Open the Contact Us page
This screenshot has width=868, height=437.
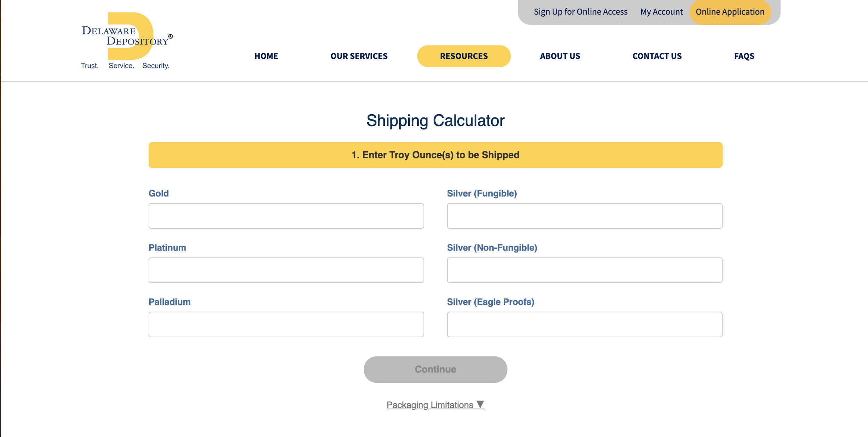[657, 56]
